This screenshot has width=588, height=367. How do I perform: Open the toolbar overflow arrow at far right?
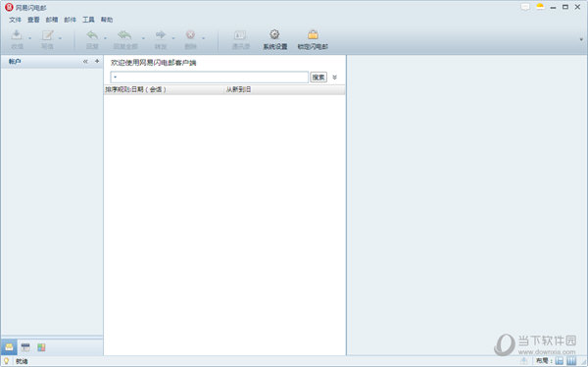click(x=581, y=39)
